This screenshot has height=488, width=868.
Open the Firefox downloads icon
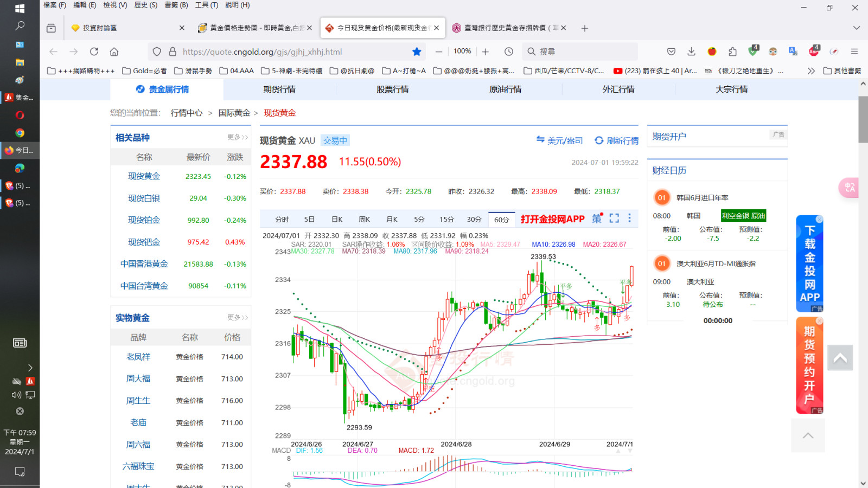pyautogui.click(x=691, y=52)
